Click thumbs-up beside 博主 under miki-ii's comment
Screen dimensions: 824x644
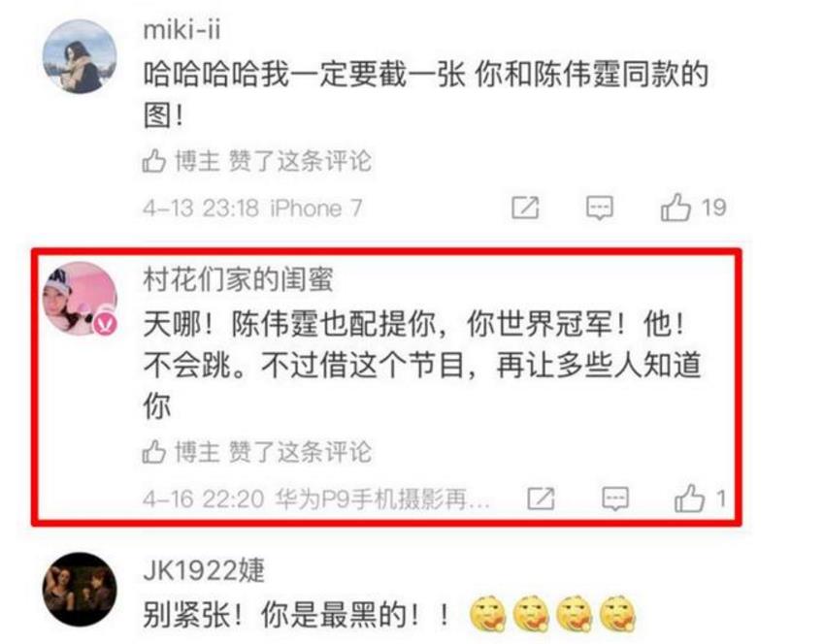point(154,161)
